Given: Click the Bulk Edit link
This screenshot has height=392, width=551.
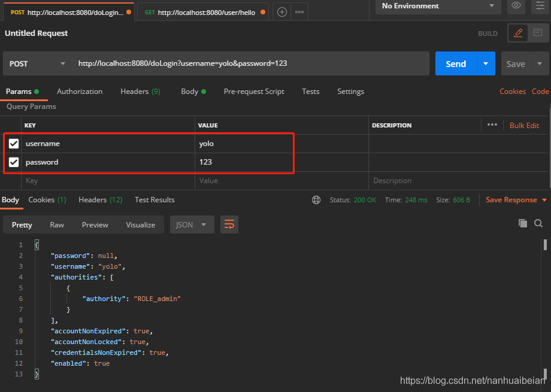Looking at the screenshot, I should [x=524, y=126].
